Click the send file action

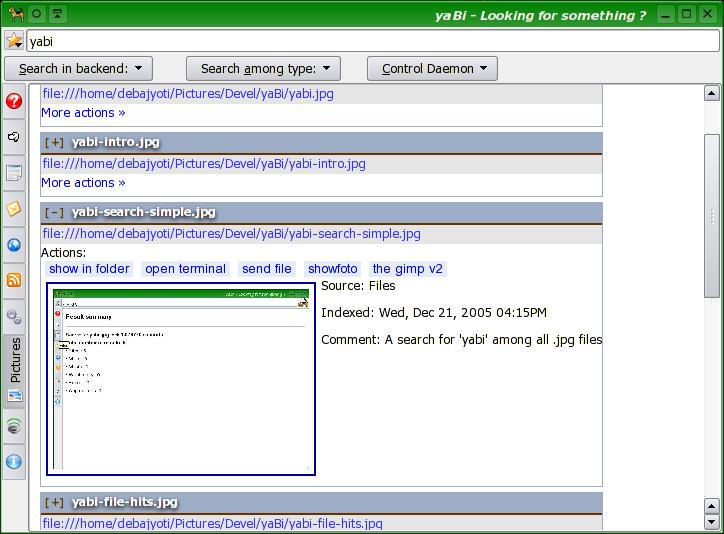tap(267, 269)
